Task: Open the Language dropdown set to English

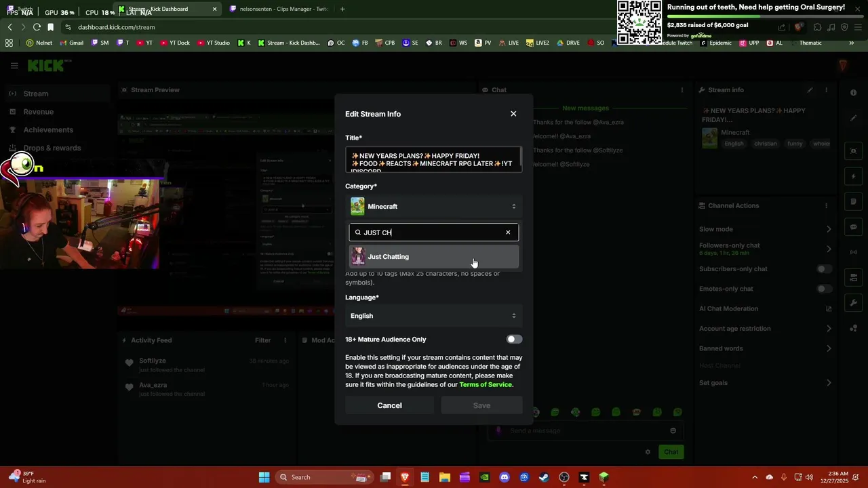Action: pos(434,316)
